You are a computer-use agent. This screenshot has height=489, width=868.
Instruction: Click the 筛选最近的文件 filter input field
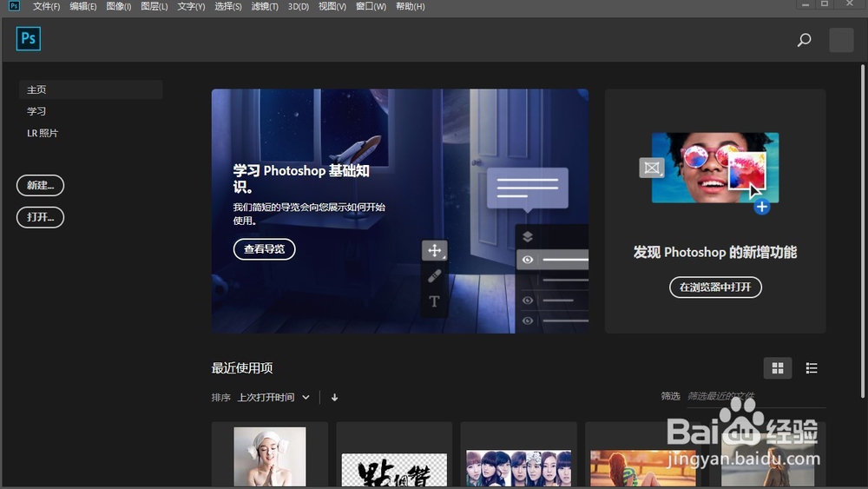click(x=756, y=397)
